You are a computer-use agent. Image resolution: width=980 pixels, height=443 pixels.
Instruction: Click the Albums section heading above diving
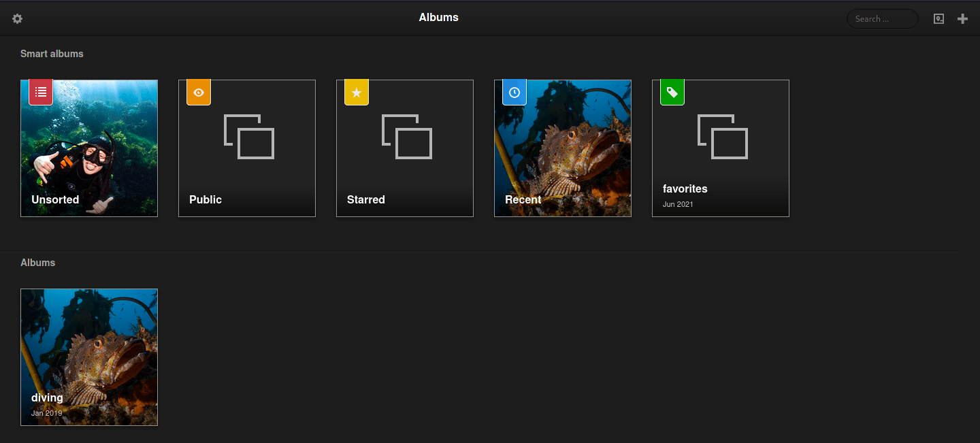click(x=38, y=263)
